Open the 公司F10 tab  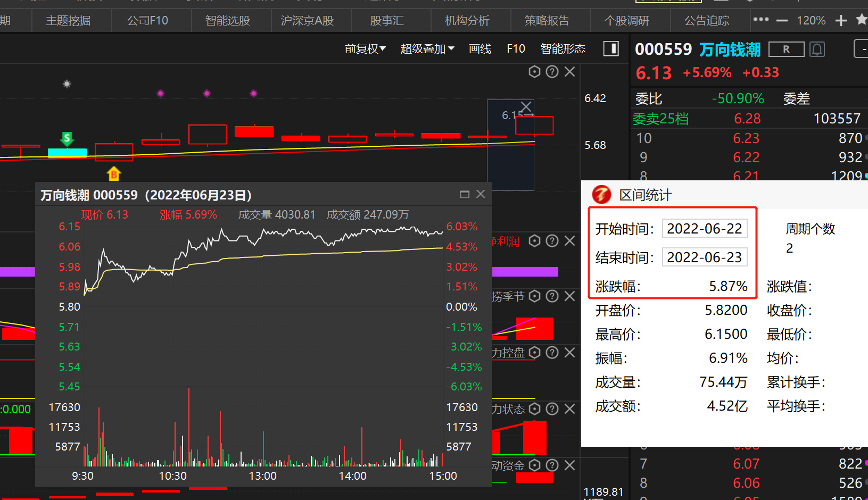[x=147, y=21]
